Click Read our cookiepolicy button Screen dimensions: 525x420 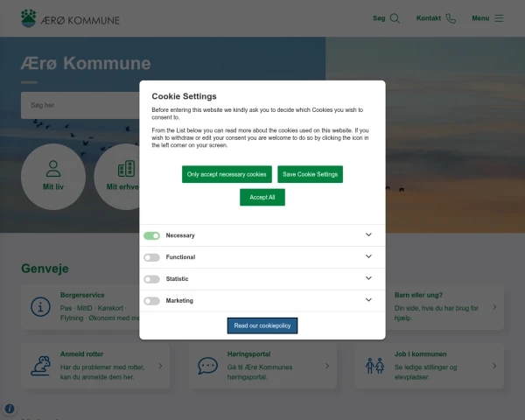(262, 325)
